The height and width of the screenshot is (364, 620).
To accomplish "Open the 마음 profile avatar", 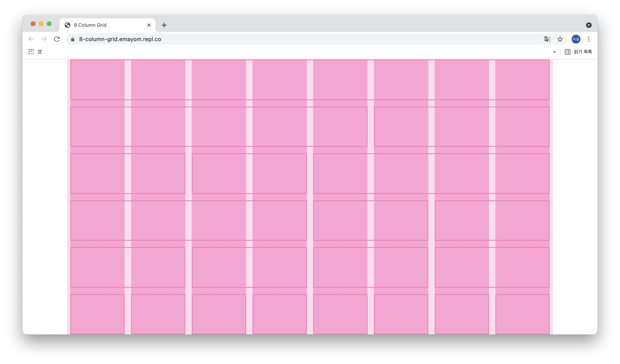I will (x=576, y=39).
